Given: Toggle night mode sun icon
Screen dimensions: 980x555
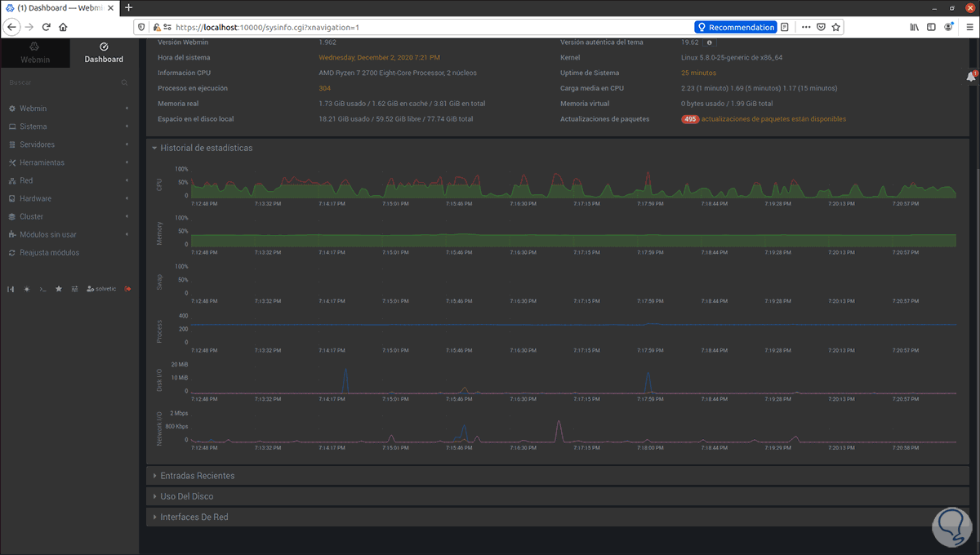Looking at the screenshot, I should (x=26, y=289).
